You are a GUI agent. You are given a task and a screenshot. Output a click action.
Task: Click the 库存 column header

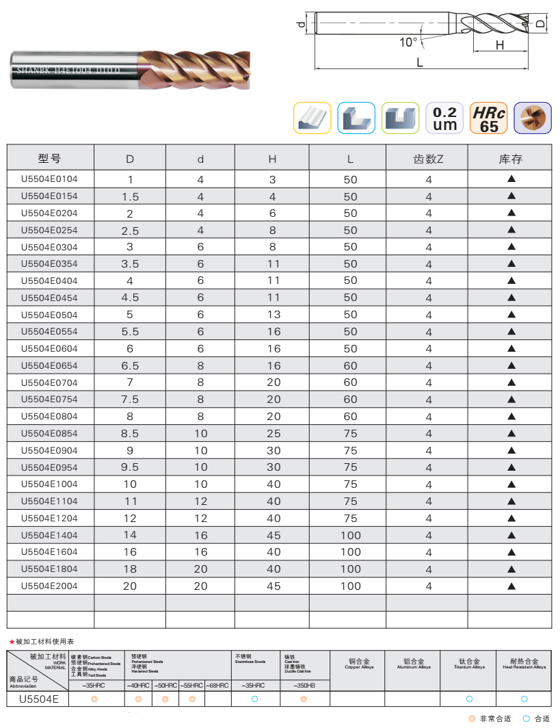click(x=510, y=159)
